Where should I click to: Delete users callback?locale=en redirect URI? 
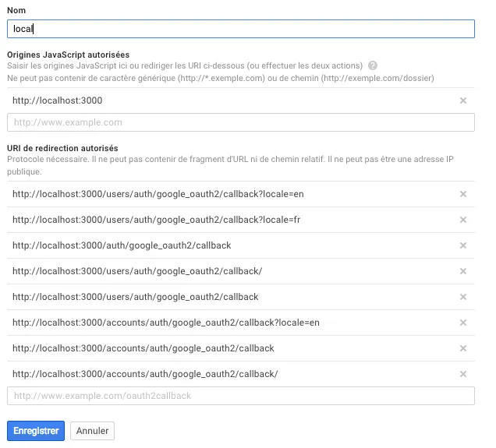(463, 195)
